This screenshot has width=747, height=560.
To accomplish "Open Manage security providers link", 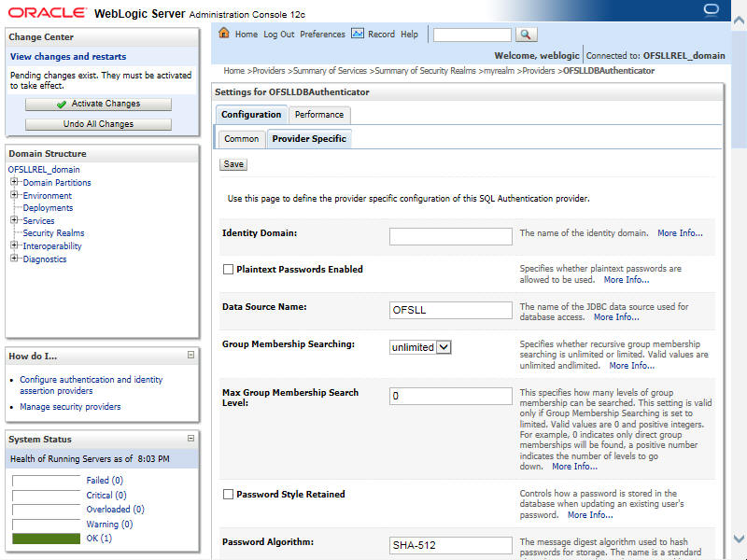I will pyautogui.click(x=70, y=407).
